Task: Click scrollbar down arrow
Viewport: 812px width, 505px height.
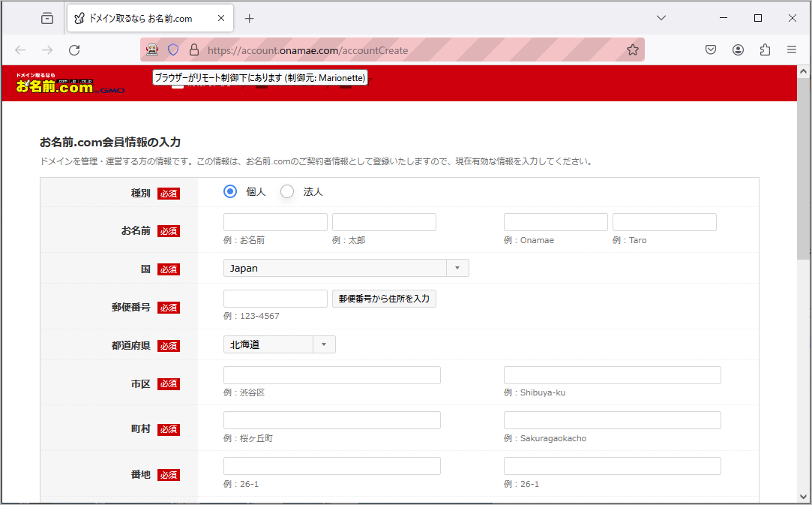Action: pos(803,497)
